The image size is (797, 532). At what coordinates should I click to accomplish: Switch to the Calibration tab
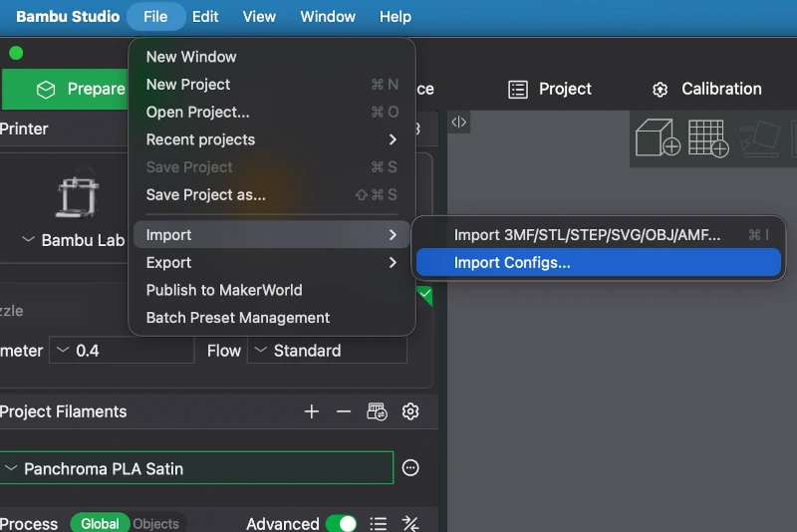point(706,90)
